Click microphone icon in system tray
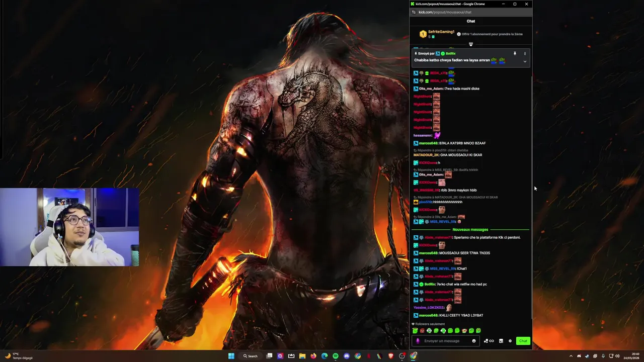This screenshot has width=644, height=362. click(603, 356)
